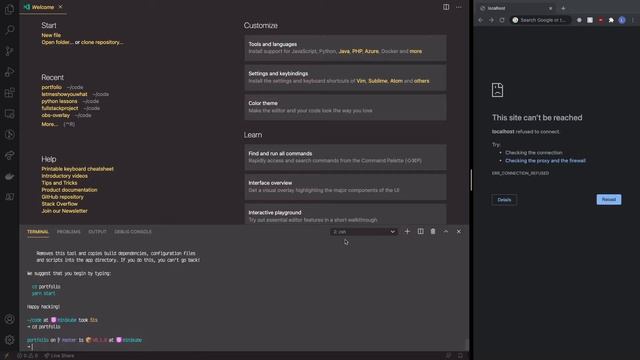Viewport: 640px width, 360px height.
Task: Click the More recent projects link
Action: tap(50, 124)
